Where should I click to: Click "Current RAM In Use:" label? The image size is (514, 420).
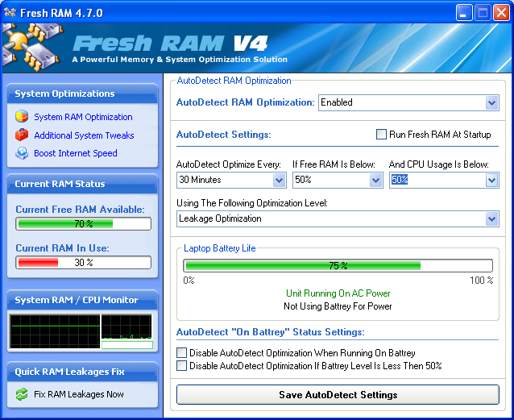pyautogui.click(x=62, y=248)
